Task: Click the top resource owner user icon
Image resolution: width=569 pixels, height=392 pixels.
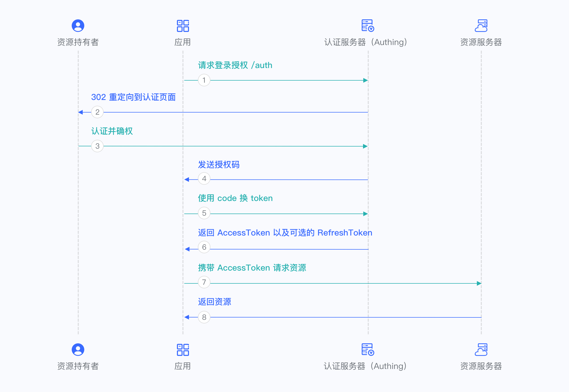Action: [78, 26]
